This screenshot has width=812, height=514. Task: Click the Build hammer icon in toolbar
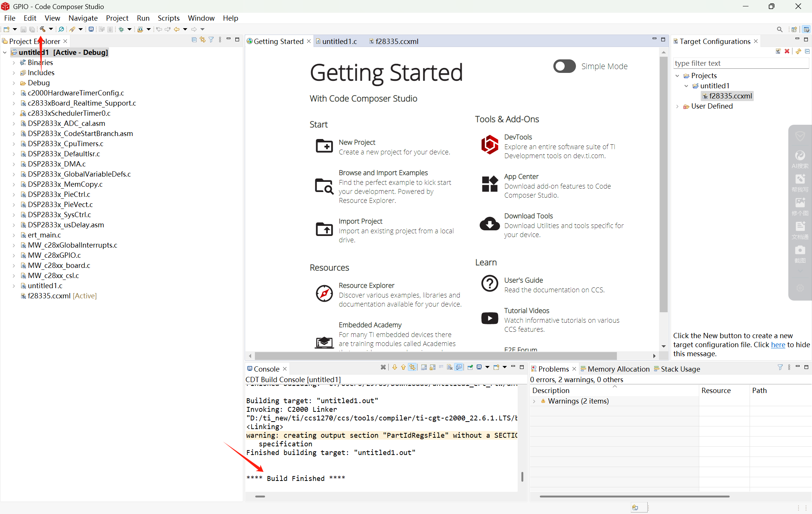[x=42, y=29]
